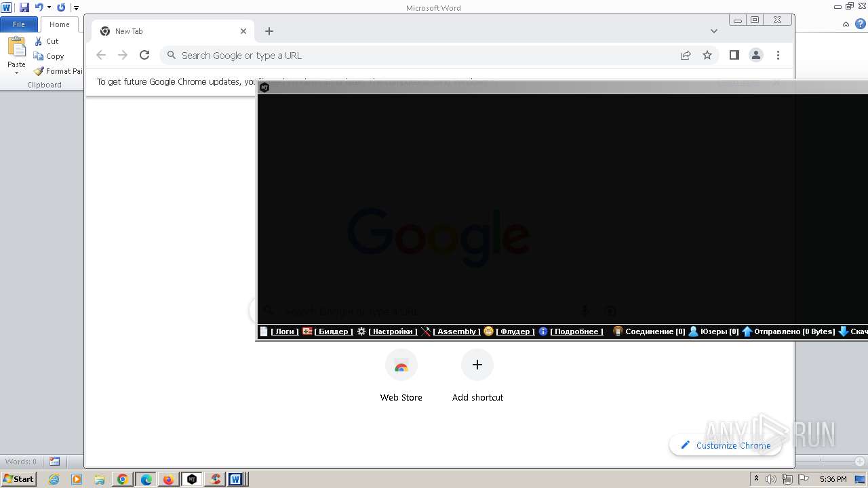Close the New Tab tab
The width and height of the screenshot is (868, 488).
(x=243, y=31)
